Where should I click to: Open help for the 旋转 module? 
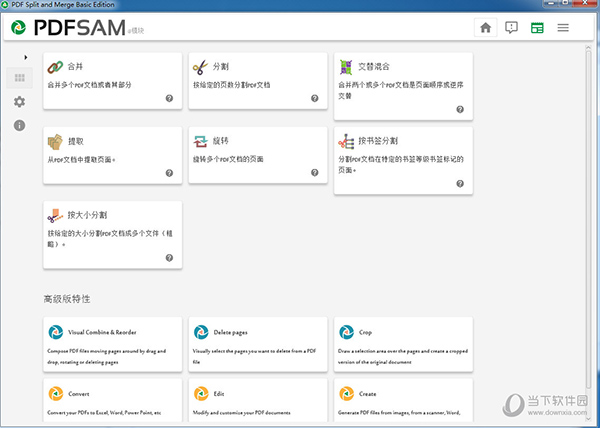pos(315,173)
